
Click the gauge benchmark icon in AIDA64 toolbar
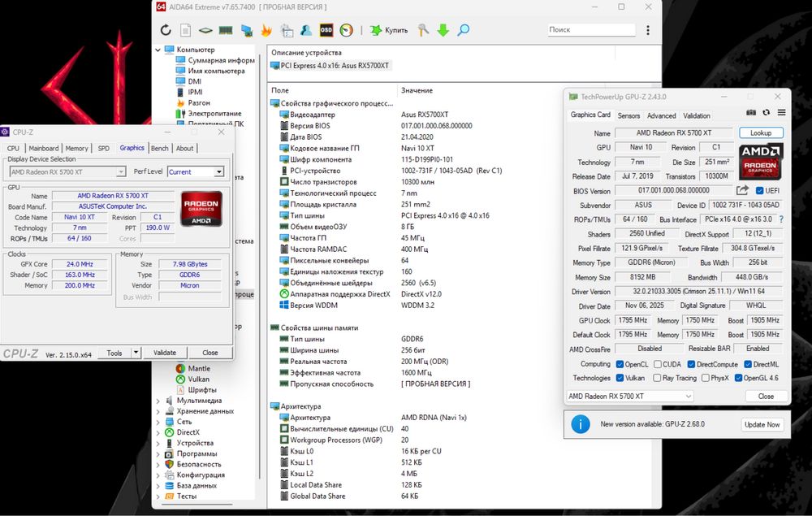tap(347, 30)
